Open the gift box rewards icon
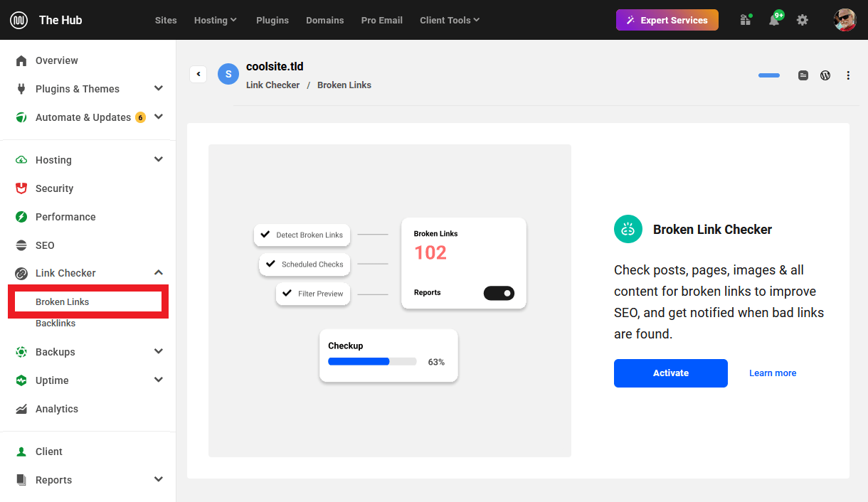868x502 pixels. [746, 20]
